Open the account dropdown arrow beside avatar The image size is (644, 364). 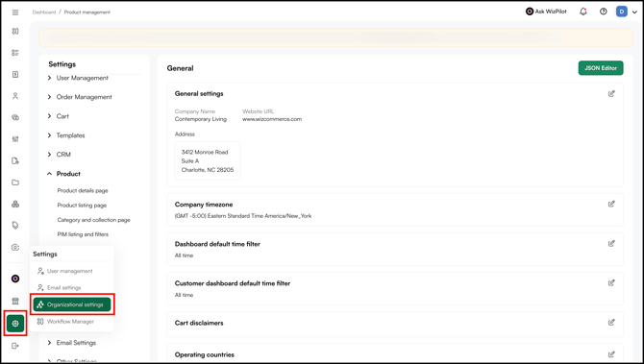click(635, 12)
